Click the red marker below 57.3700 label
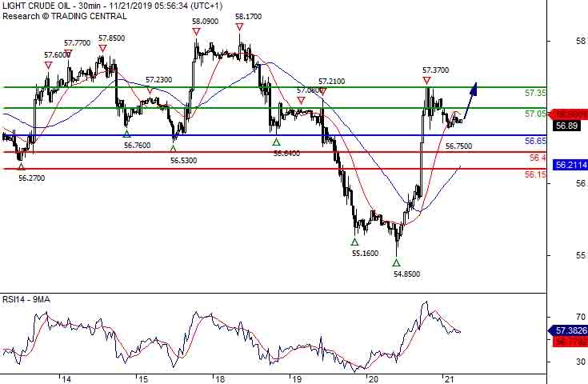This screenshot has height=384, width=588. [x=426, y=81]
